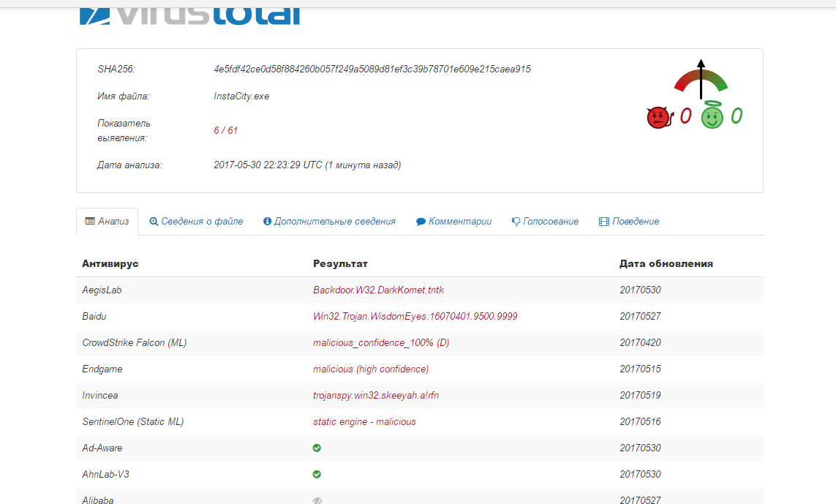The height and width of the screenshot is (504, 836).
Task: Click the detection ratio 6 / 61
Action: [x=225, y=131]
